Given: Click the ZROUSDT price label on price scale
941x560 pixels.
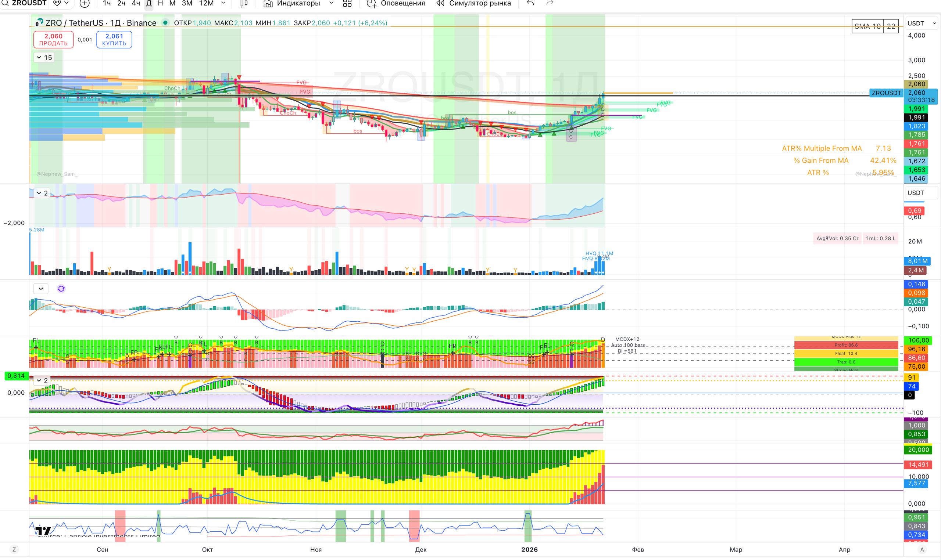Looking at the screenshot, I should click(x=886, y=93).
